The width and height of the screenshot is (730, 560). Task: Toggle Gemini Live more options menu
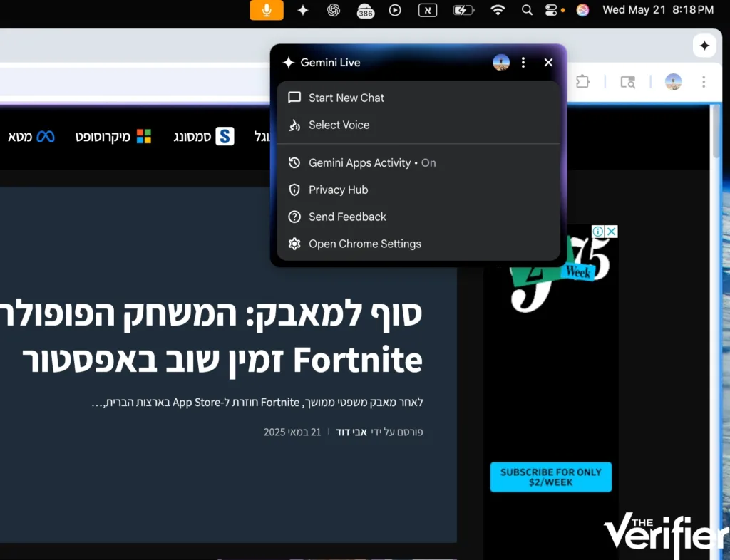tap(523, 62)
